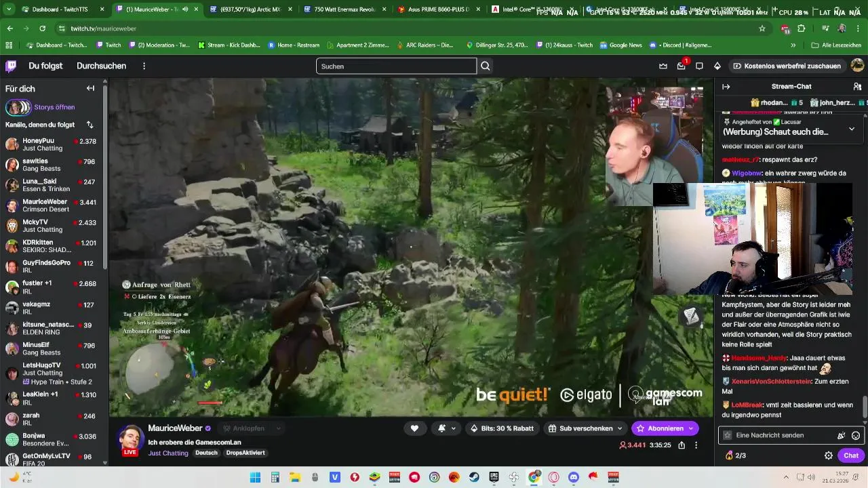This screenshot has height=488, width=868.
Task: Open Durchsuchen navigation item
Action: coord(101,66)
